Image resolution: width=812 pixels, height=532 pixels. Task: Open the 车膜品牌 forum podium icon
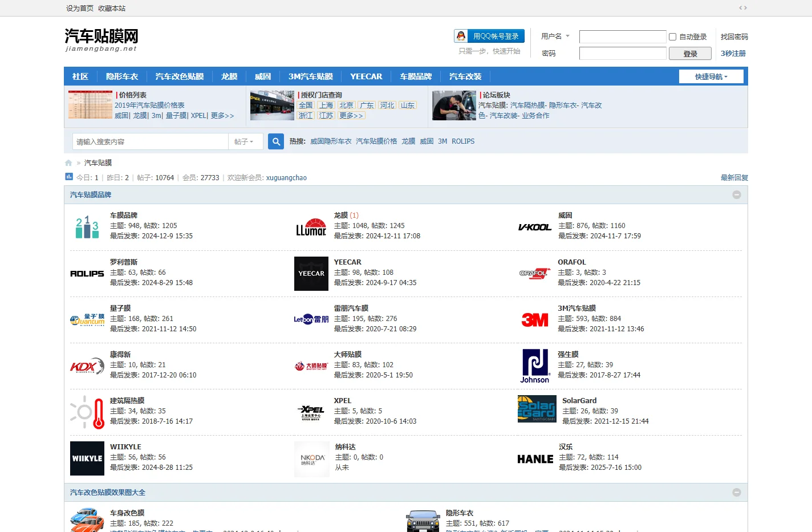(x=87, y=227)
